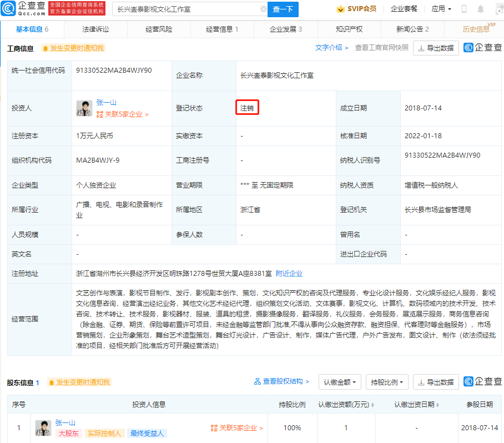Open the 应用 dropdown menu
This screenshot has height=443, width=504.
pos(441,9)
